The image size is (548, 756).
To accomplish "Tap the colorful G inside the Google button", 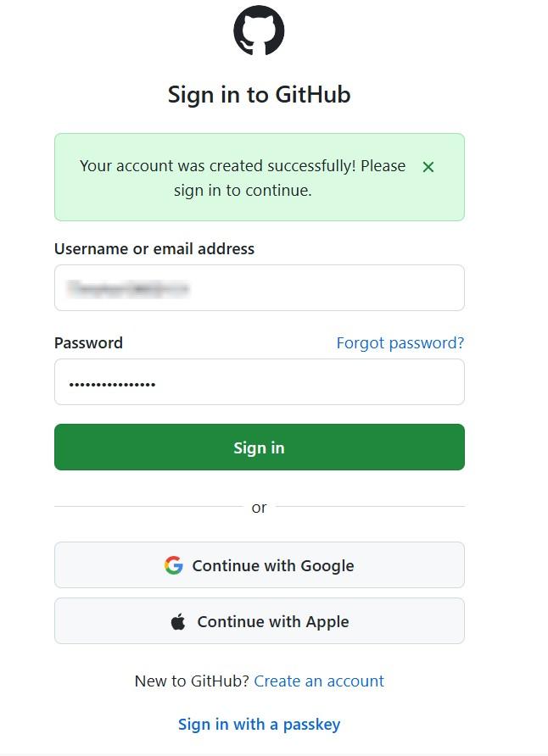I will click(x=174, y=565).
